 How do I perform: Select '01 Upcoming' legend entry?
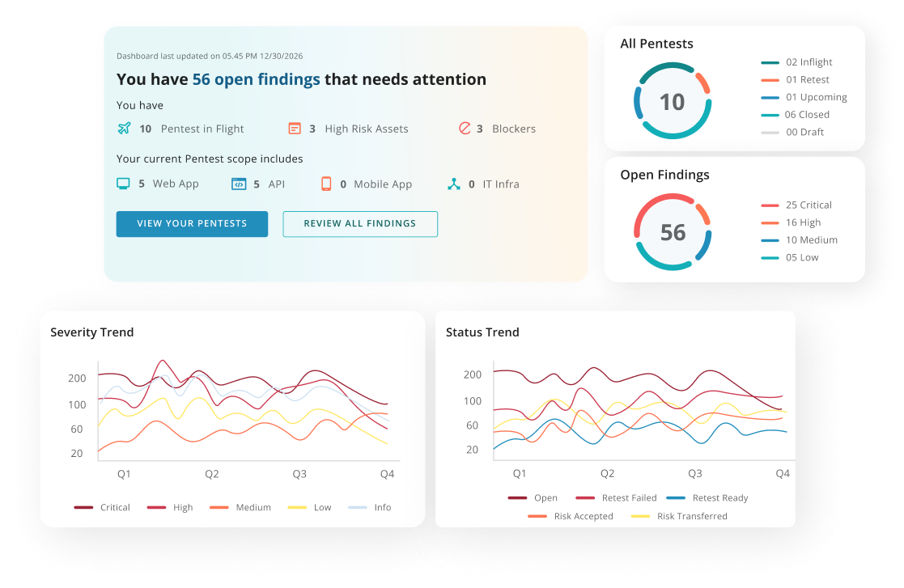(804, 97)
